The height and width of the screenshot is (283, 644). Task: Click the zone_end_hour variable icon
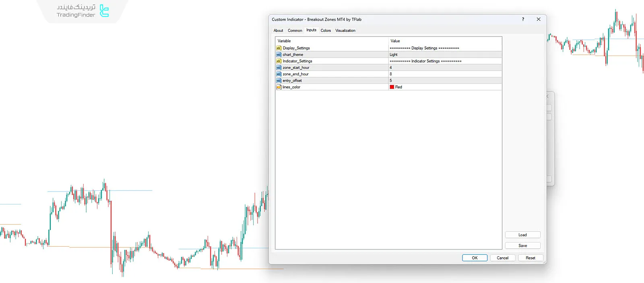279,74
